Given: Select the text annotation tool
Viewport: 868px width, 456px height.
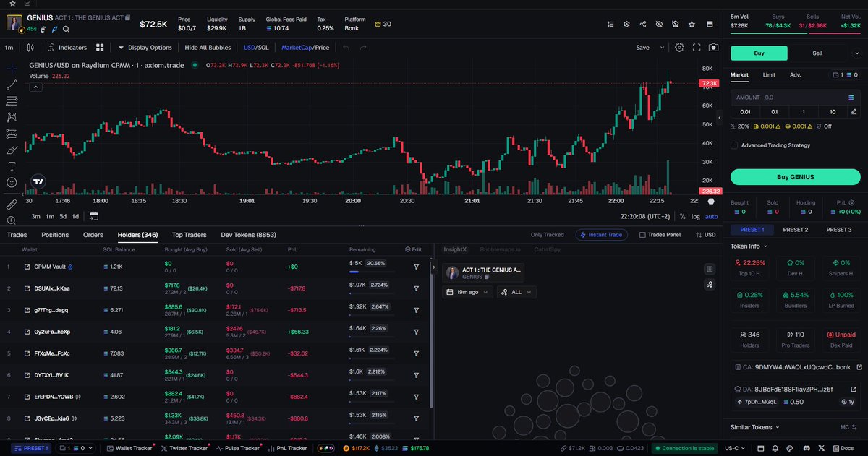Looking at the screenshot, I should coord(12,166).
